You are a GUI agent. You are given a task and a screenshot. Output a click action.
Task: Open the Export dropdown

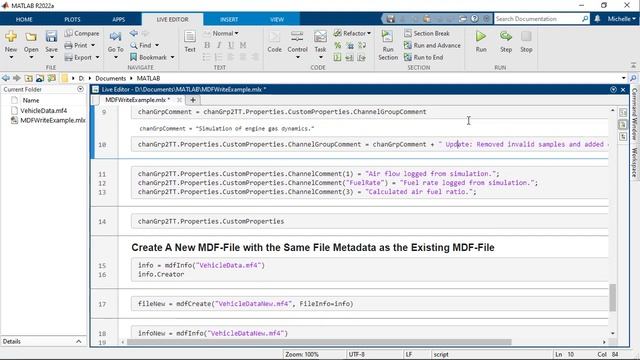click(x=82, y=58)
